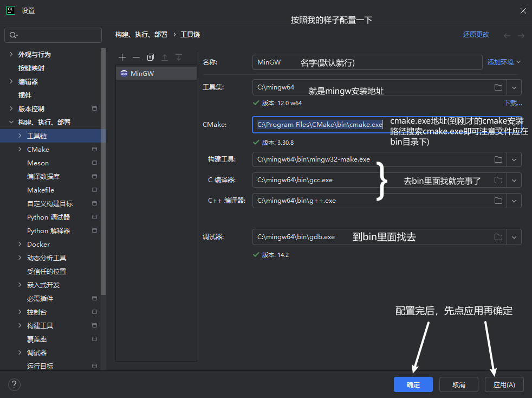Apply settings with the 应用(A) button
Image resolution: width=532 pixels, height=398 pixels.
click(504, 384)
